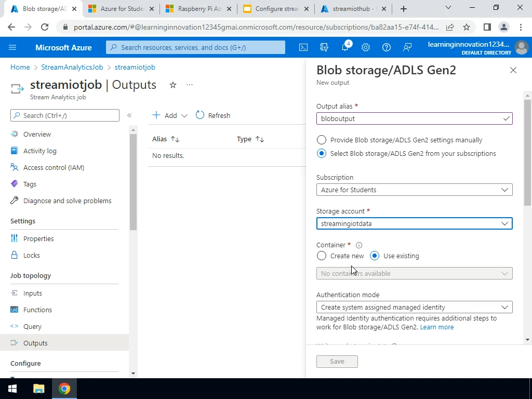Click the streamiotjob breadcrumb link
This screenshot has height=399, width=532.
click(x=135, y=67)
